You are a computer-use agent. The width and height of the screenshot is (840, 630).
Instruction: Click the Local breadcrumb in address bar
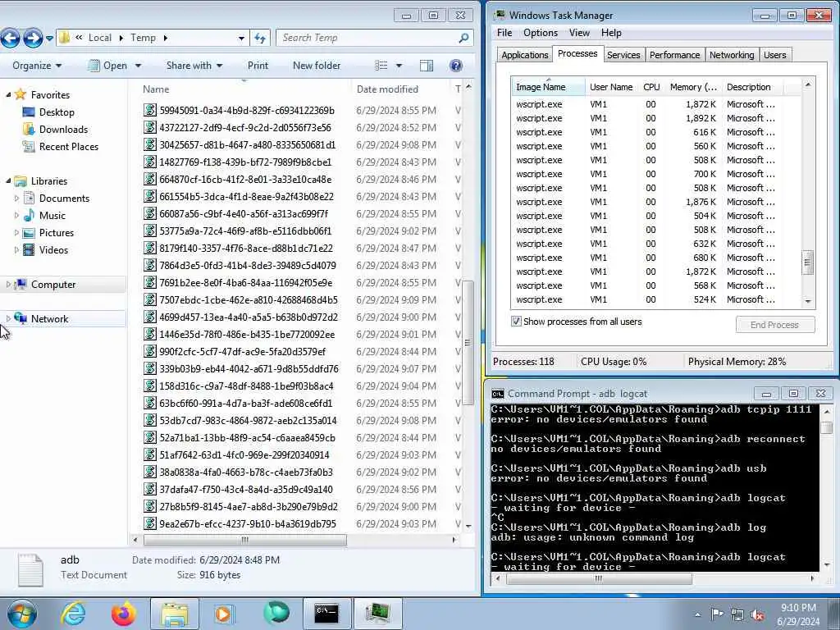click(99, 38)
